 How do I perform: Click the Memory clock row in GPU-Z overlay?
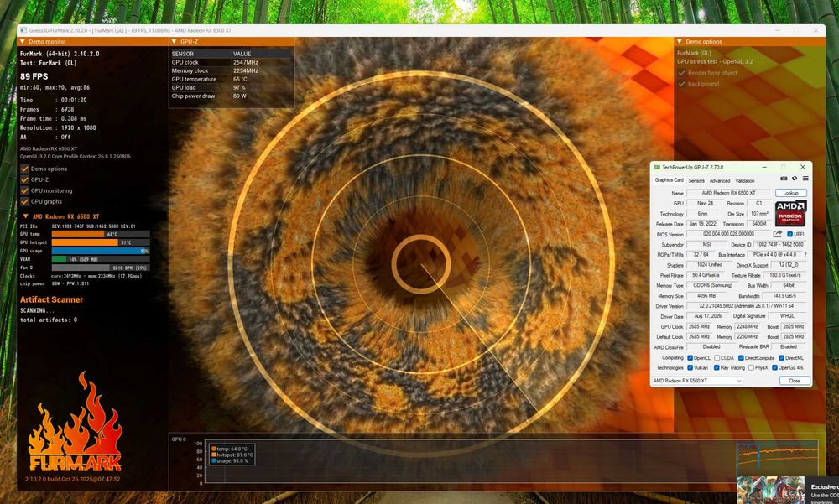point(232,70)
